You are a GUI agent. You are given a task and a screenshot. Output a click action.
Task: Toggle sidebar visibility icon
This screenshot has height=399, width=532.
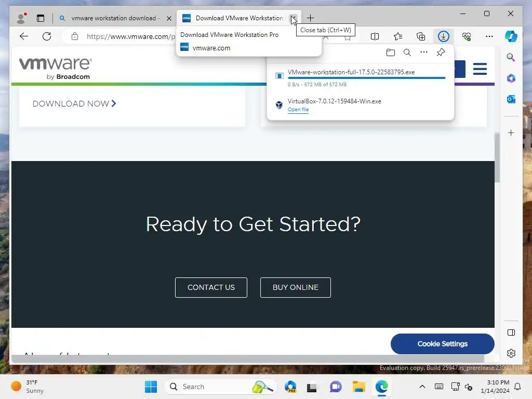point(511,332)
